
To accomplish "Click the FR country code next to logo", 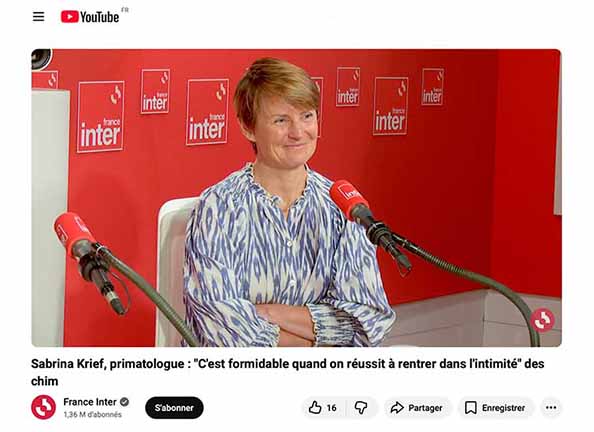I will click(125, 10).
